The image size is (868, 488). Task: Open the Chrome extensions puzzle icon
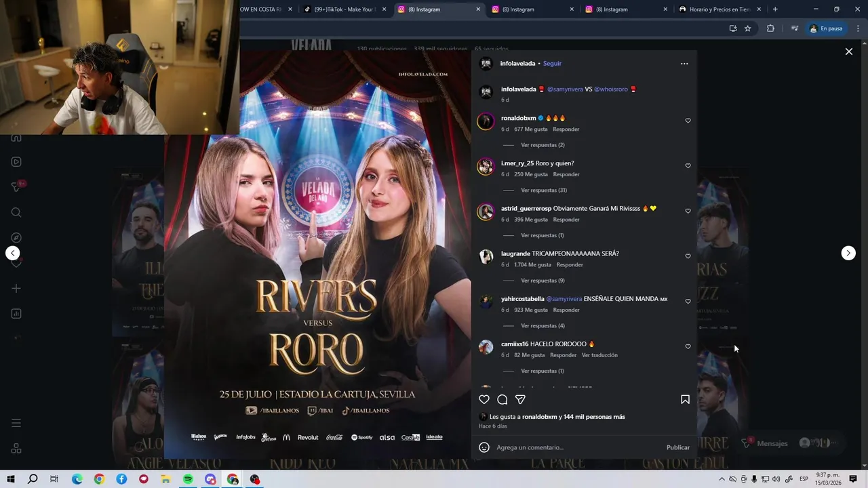[770, 28]
